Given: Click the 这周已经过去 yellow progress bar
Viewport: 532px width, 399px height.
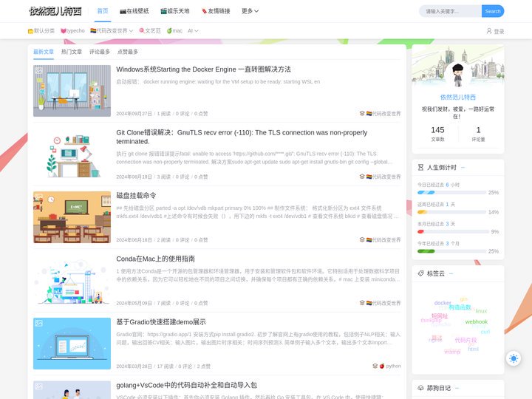Looking at the screenshot, I should coord(451,212).
